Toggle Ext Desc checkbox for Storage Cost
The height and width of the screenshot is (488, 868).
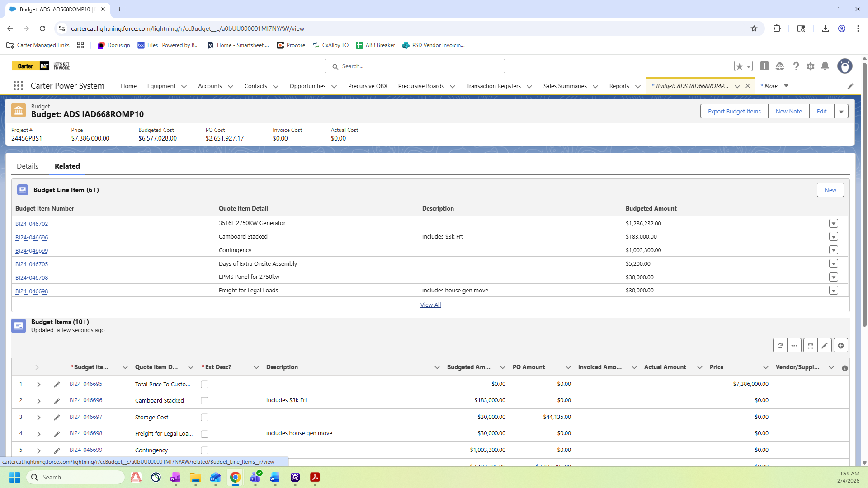[204, 418]
